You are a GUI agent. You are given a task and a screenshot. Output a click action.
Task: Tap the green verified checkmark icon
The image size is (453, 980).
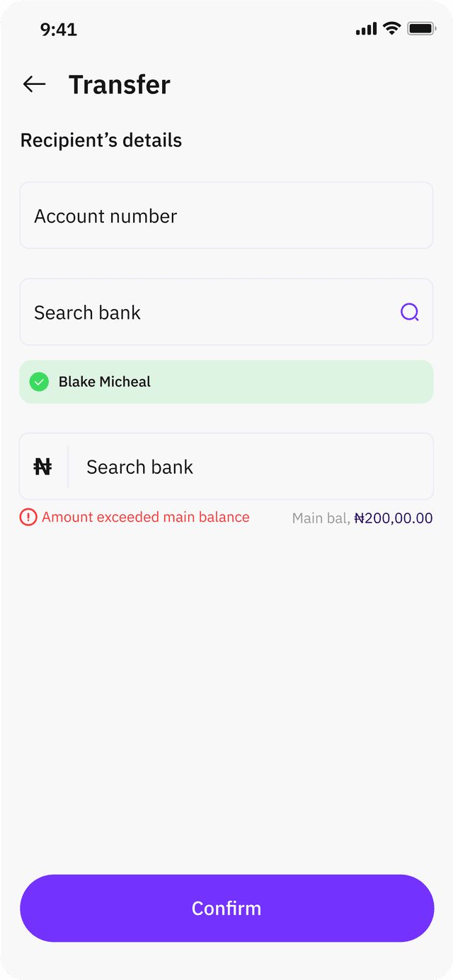pyautogui.click(x=39, y=382)
